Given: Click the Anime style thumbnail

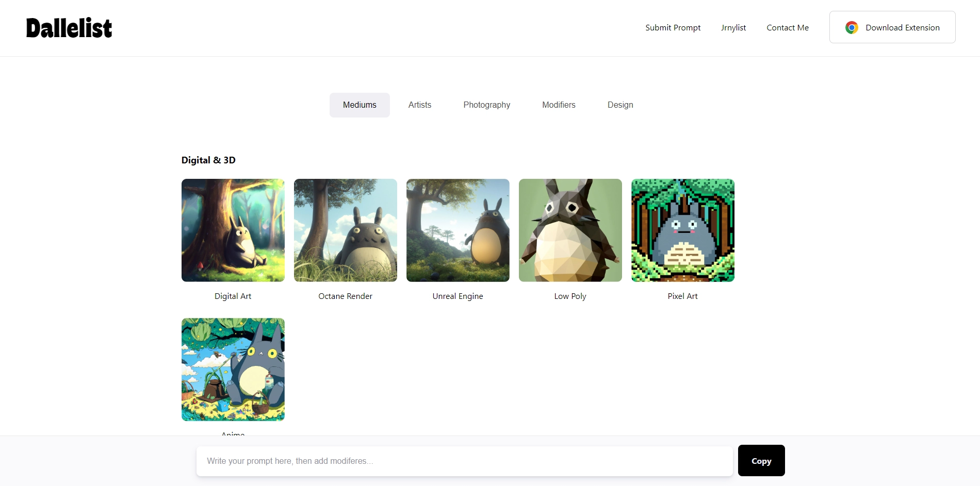Looking at the screenshot, I should pos(233,370).
